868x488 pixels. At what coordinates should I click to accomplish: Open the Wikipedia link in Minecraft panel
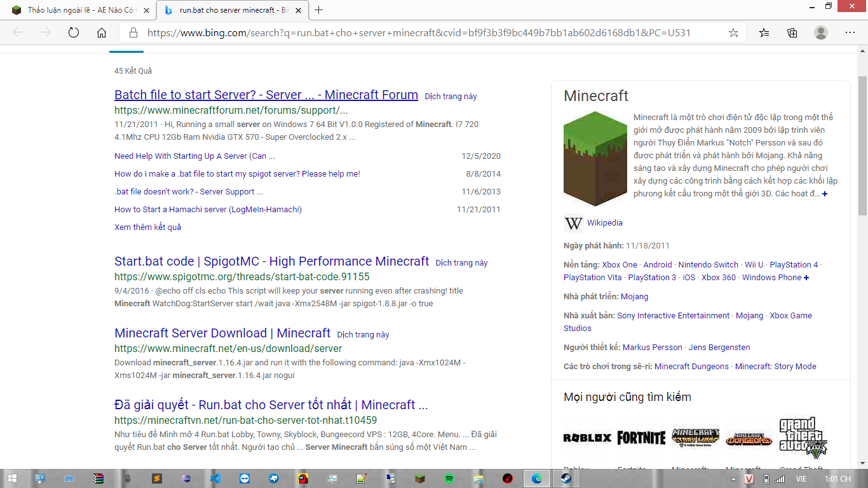(x=605, y=223)
